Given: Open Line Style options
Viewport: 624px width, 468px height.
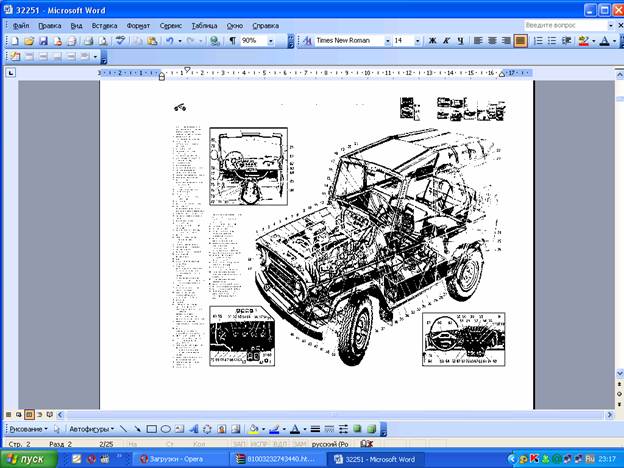Looking at the screenshot, I should tap(315, 429).
